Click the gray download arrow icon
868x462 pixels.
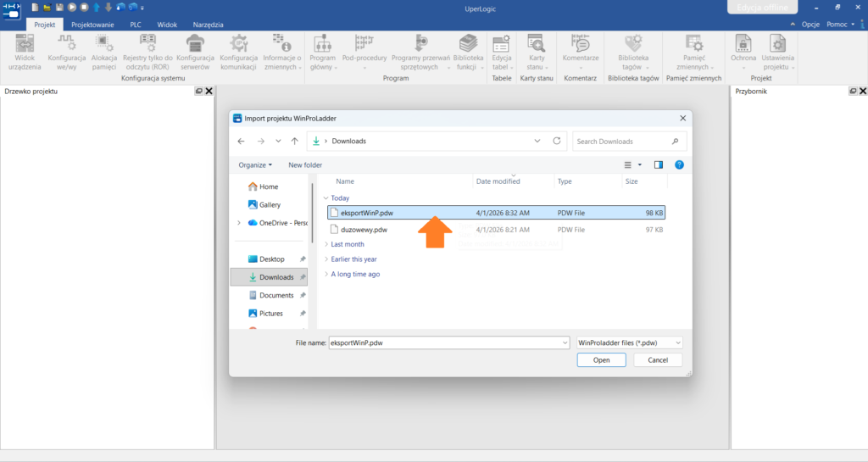(x=108, y=7)
